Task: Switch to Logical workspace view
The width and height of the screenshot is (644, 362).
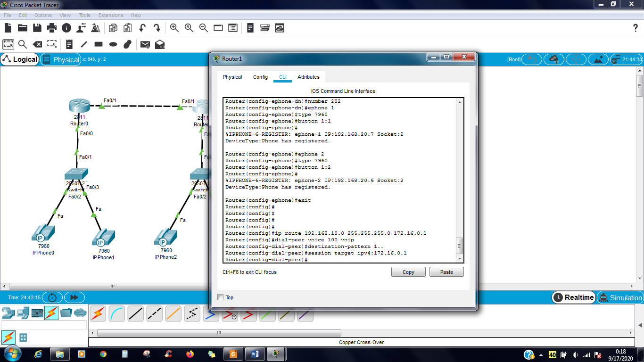Action: coord(20,59)
